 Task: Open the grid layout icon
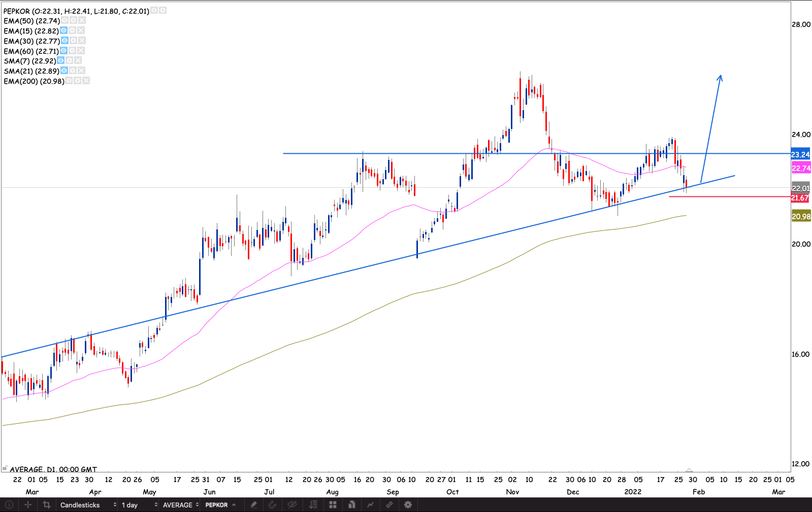pos(333,505)
